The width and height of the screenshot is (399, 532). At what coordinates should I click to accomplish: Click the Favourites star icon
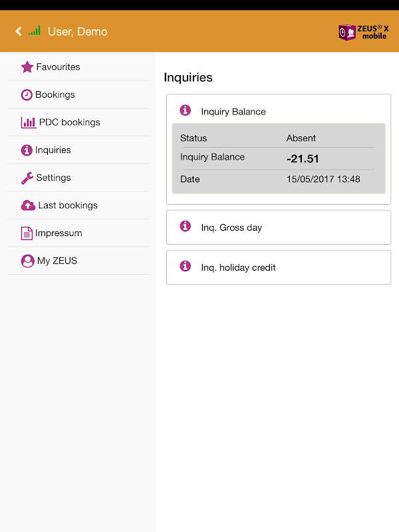coord(27,67)
